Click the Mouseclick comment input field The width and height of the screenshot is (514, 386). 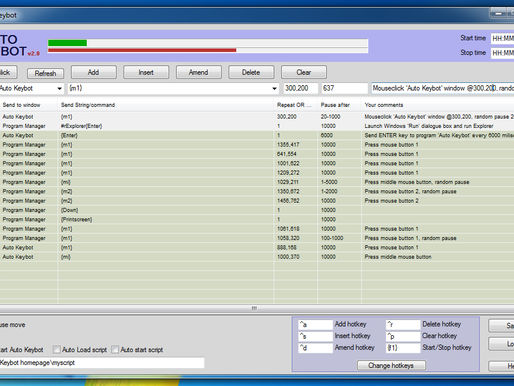442,88
